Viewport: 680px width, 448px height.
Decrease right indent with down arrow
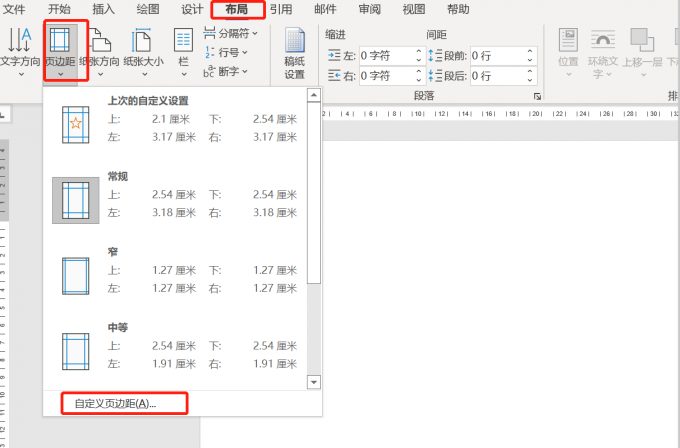click(x=418, y=80)
